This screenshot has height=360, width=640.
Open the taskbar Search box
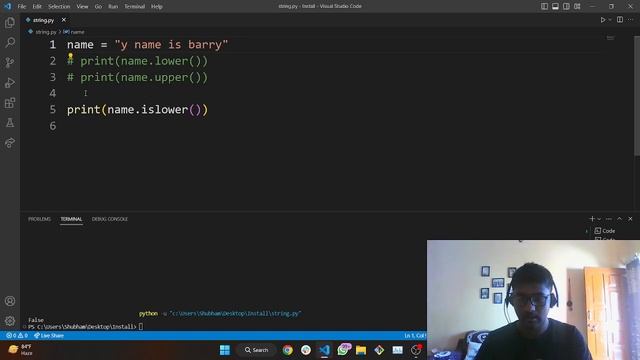(x=257, y=350)
